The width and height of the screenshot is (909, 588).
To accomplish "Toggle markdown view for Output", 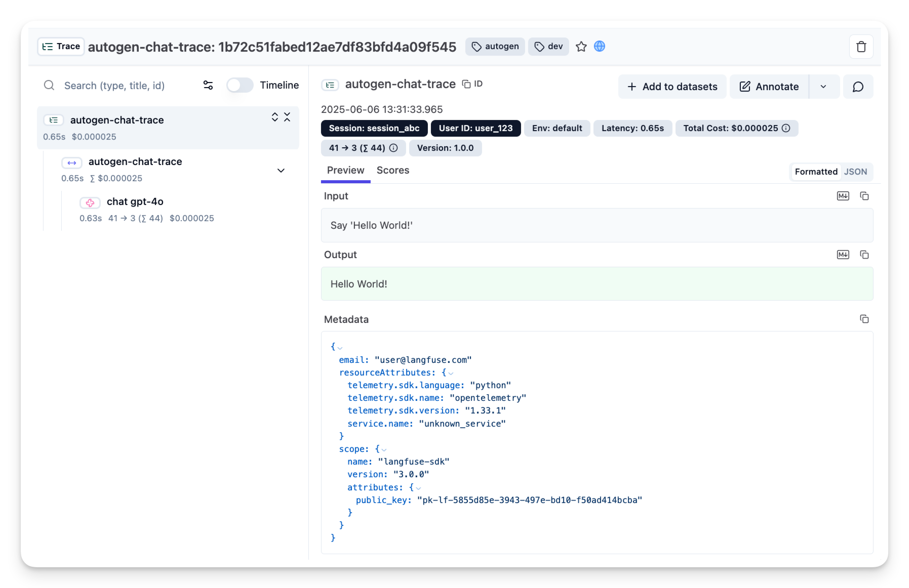I will click(x=843, y=255).
